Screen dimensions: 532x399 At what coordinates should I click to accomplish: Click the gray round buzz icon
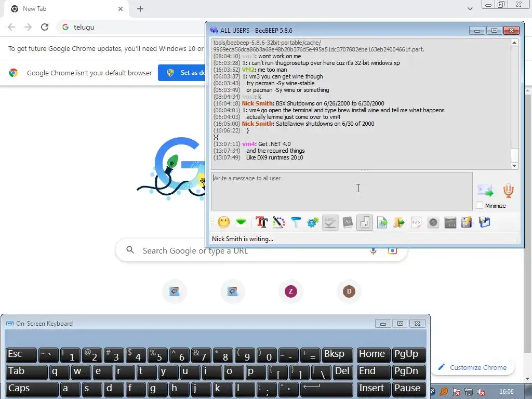click(x=433, y=222)
